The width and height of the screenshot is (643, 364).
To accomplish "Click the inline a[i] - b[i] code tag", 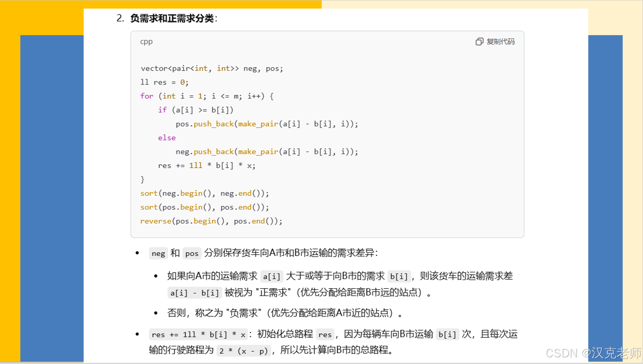I will point(195,293).
